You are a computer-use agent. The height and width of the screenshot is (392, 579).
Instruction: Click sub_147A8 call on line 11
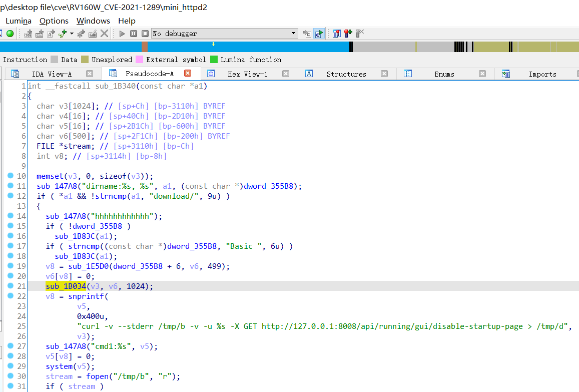click(57, 186)
